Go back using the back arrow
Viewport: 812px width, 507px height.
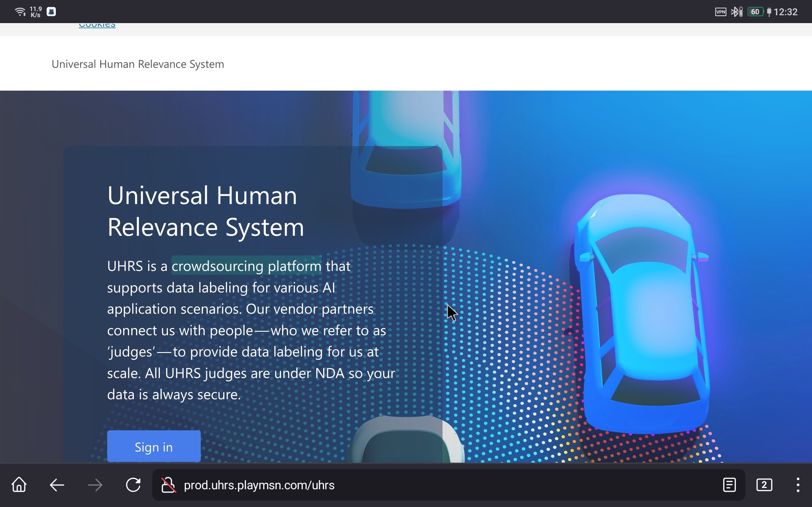57,485
